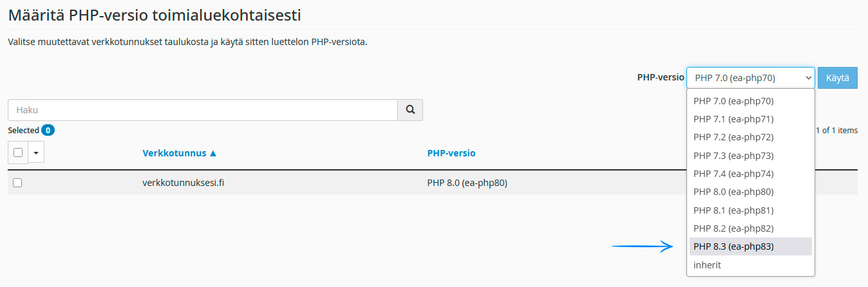Click the magnifying glass search icon
This screenshot has height=287, width=868.
coord(410,110)
